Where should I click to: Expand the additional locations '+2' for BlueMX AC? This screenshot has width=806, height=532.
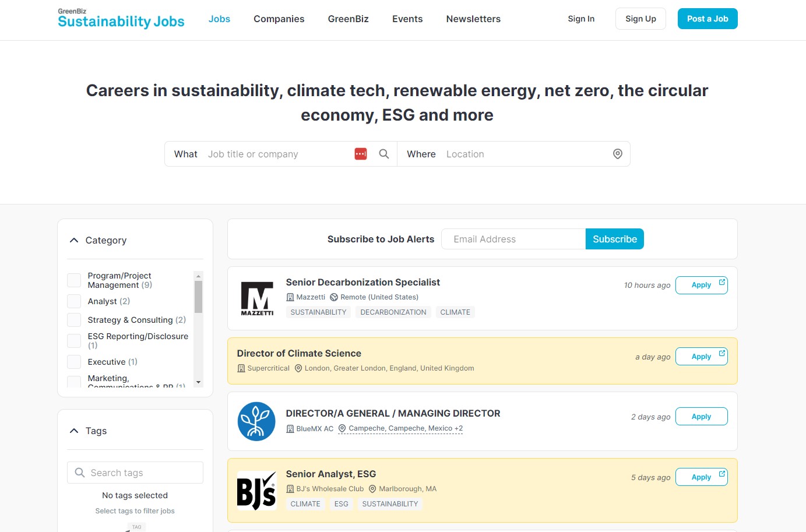pos(459,428)
